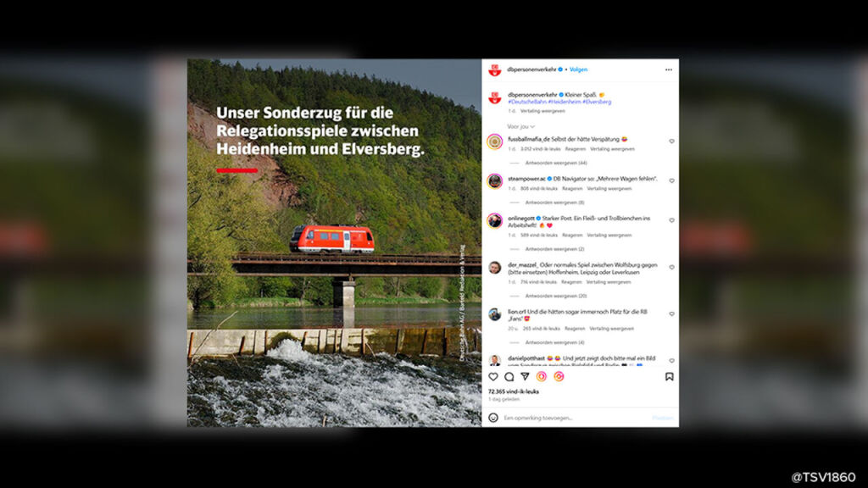The image size is (868, 488).
Task: Expand 'Antwoorden weergeven (44)' replies
Action: click(556, 163)
